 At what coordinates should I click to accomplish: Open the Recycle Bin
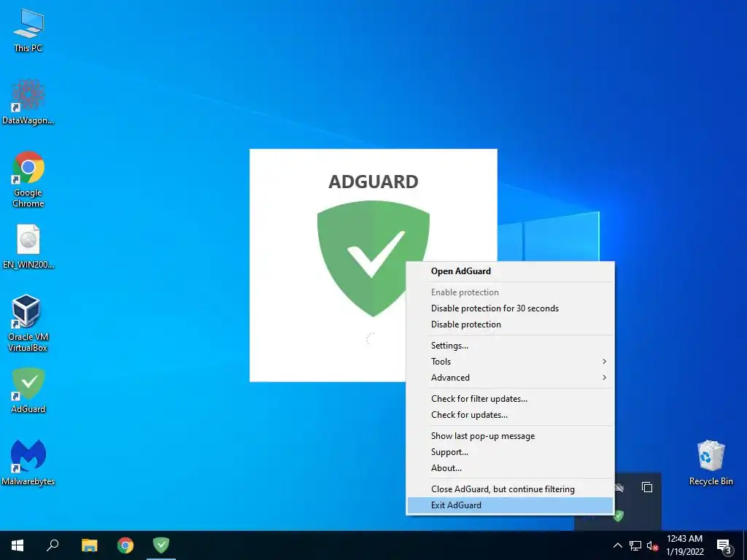tap(711, 462)
